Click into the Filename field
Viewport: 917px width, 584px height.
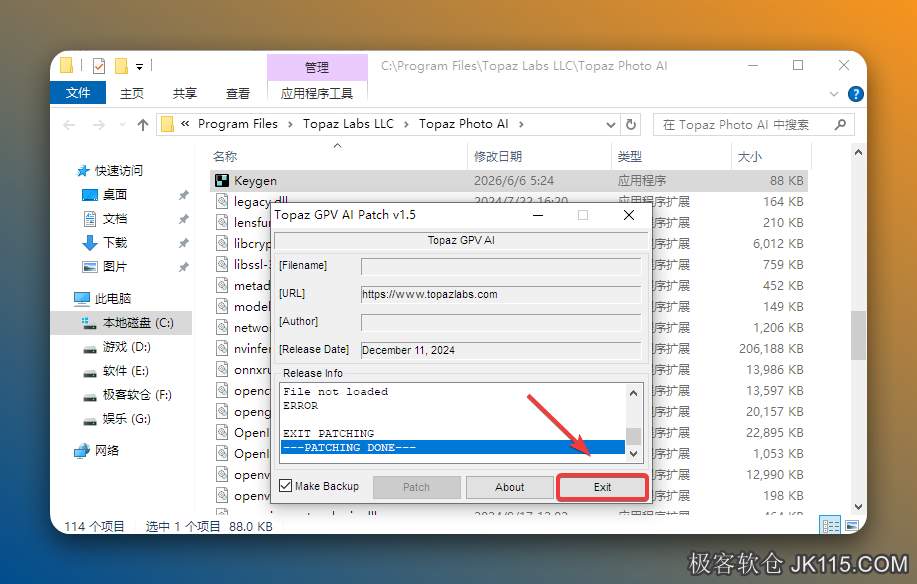501,266
